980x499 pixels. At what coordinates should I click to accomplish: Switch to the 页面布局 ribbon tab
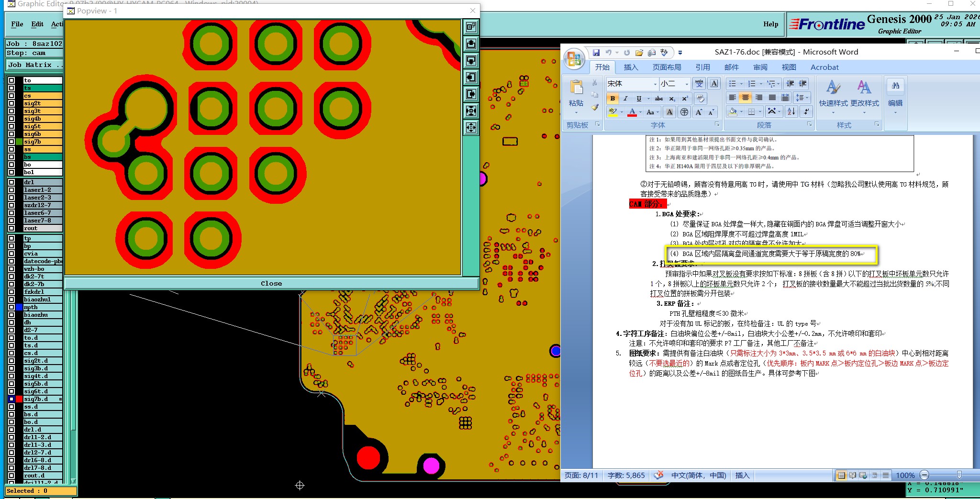click(667, 67)
